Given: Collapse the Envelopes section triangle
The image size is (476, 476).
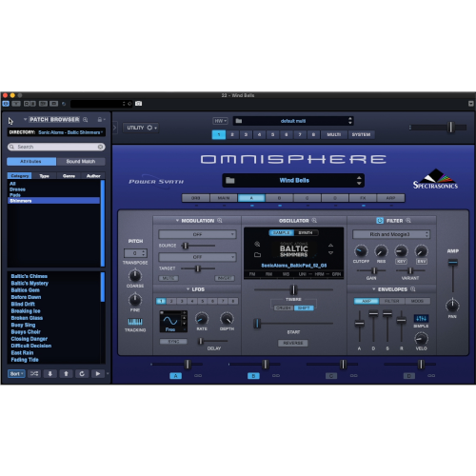Looking at the screenshot, I should click(x=374, y=289).
